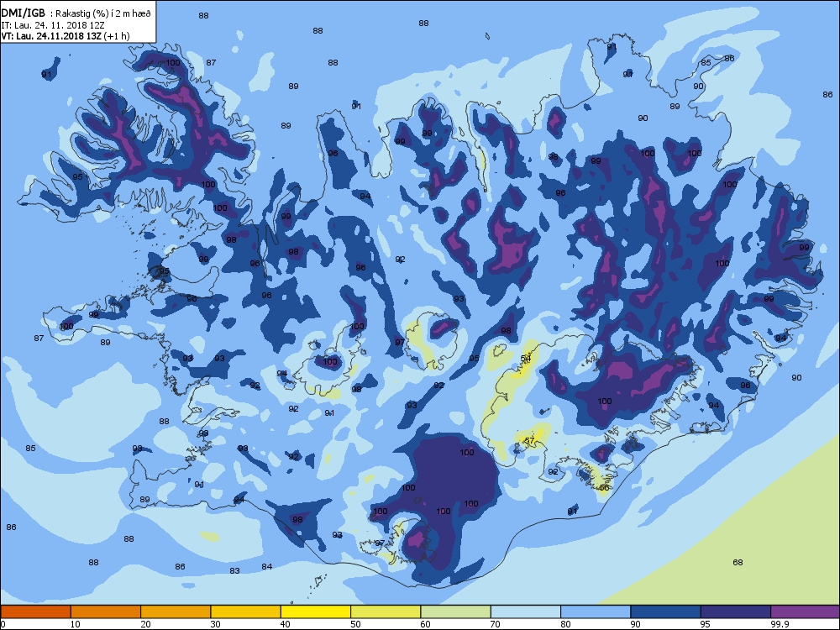Click the purple legend swatch above 99.9
This screenshot has height=630, width=840.
(x=806, y=612)
